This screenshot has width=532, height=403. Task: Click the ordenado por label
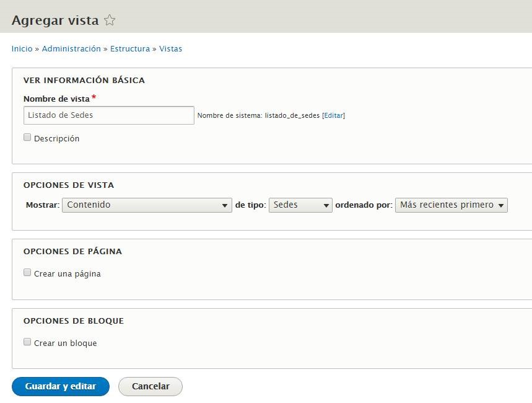coord(364,205)
